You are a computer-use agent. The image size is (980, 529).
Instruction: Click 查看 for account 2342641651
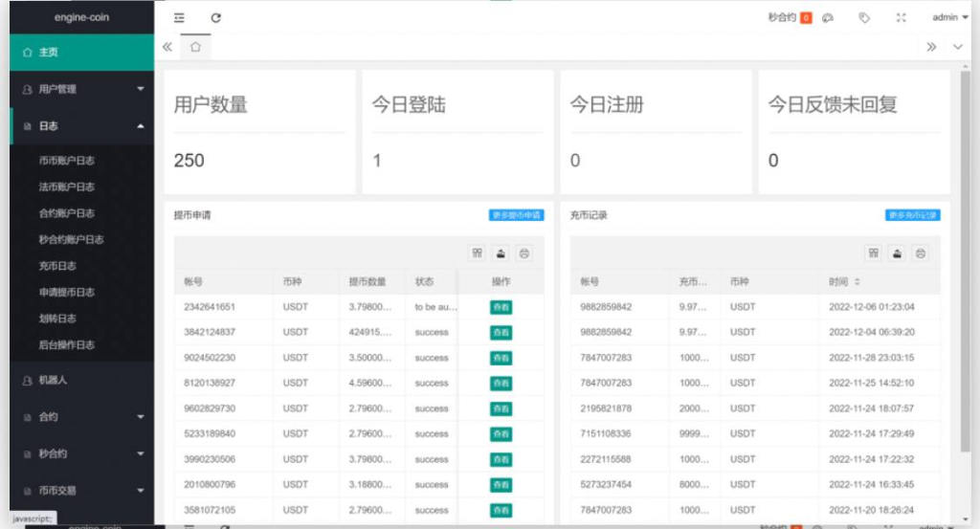(x=501, y=307)
